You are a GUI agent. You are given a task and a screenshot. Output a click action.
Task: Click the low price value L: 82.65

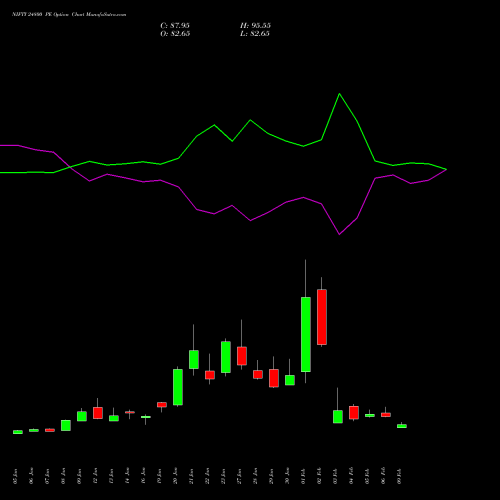255,34
